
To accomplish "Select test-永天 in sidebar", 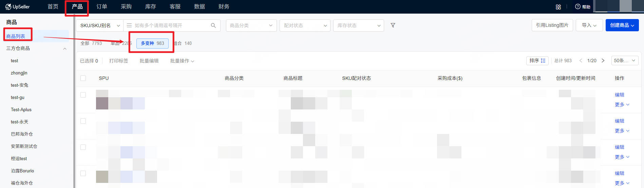I will click(19, 122).
